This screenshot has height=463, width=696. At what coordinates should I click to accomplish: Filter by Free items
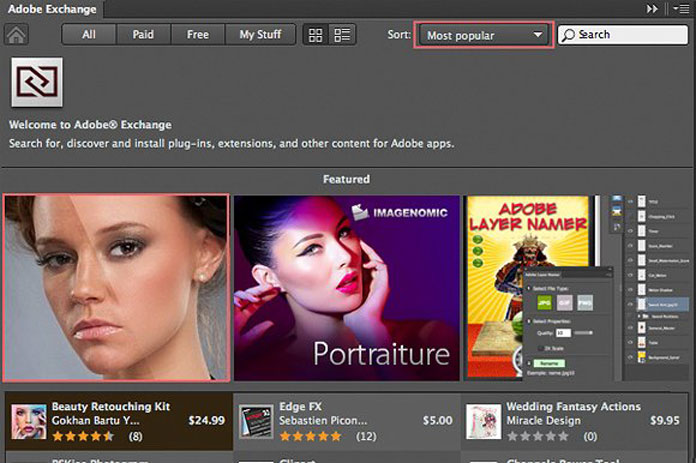(x=198, y=35)
